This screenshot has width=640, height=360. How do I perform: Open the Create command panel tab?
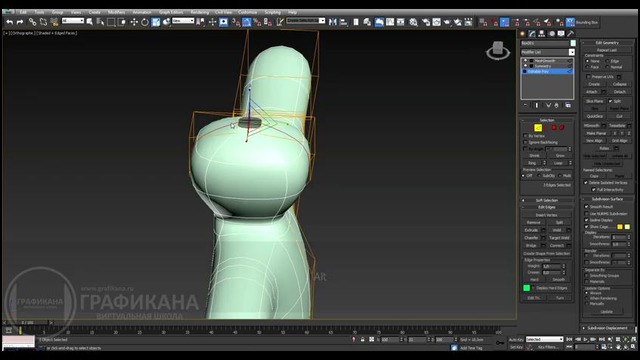click(522, 34)
